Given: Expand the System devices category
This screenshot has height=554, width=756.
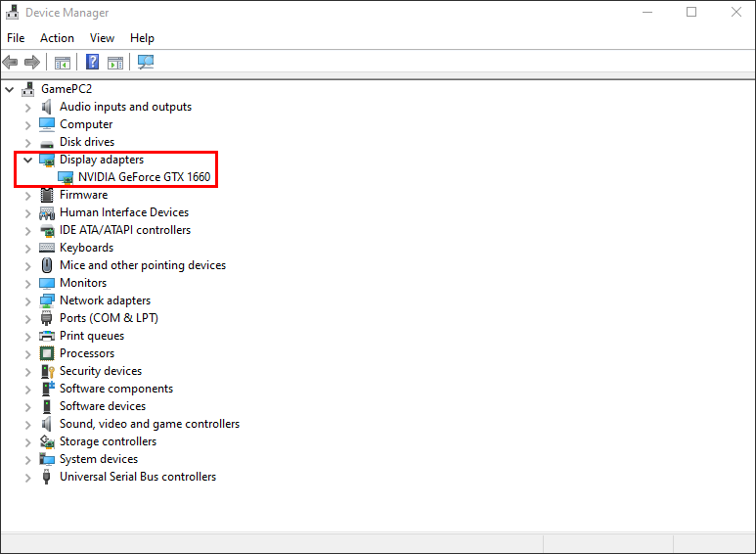Looking at the screenshot, I should (28, 459).
